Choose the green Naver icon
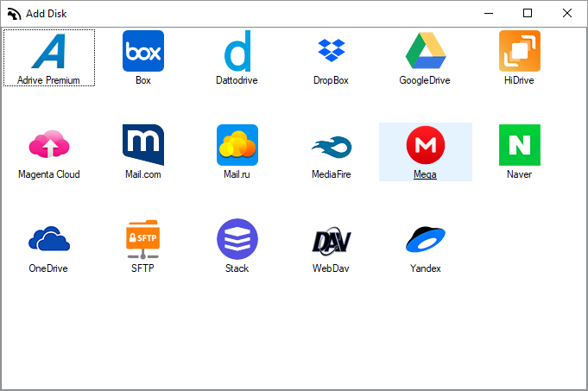Screen dimensions: 588x391 [x=520, y=145]
